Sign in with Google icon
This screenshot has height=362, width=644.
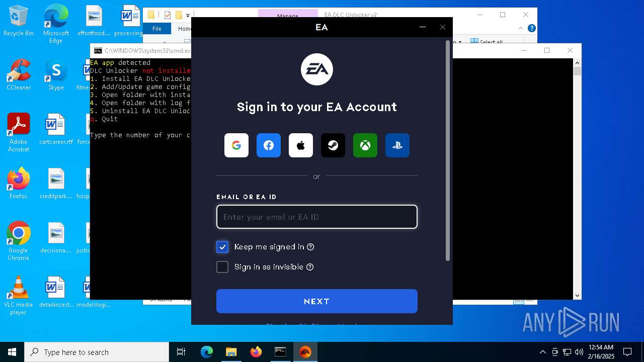click(236, 145)
